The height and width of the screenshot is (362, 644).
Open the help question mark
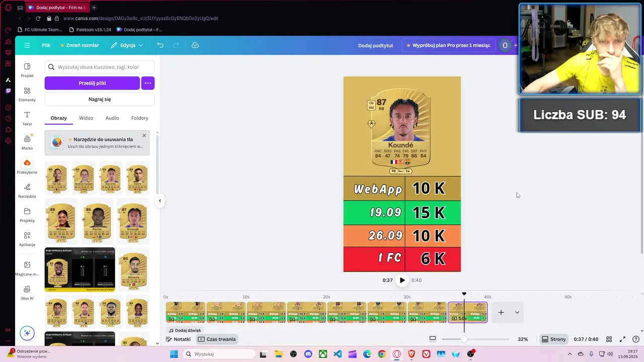click(x=636, y=339)
